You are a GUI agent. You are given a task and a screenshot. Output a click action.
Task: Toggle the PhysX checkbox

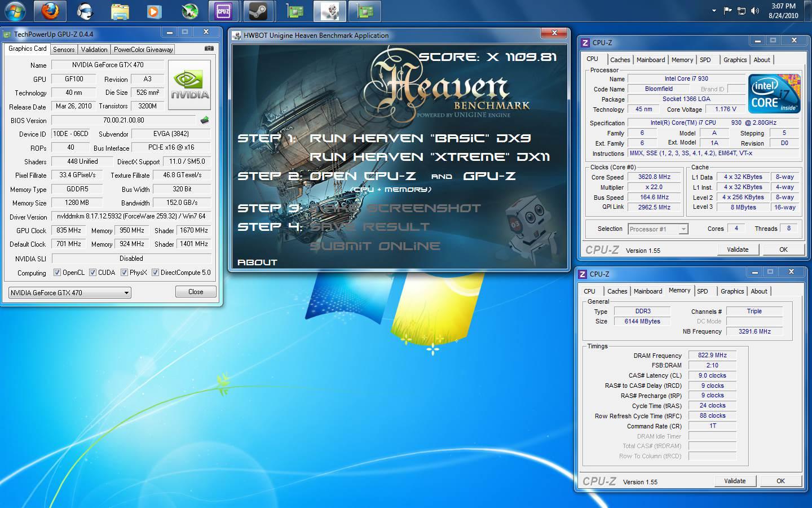click(x=124, y=273)
